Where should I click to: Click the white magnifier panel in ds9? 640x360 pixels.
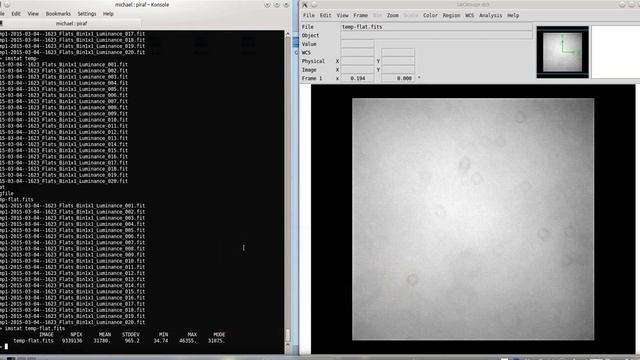coord(616,52)
